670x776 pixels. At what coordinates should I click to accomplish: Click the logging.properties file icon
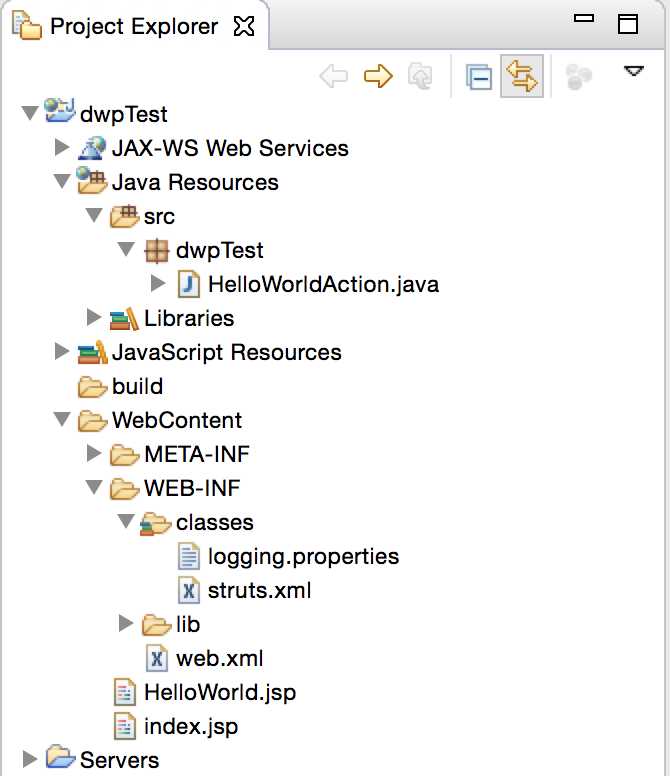[x=188, y=556]
